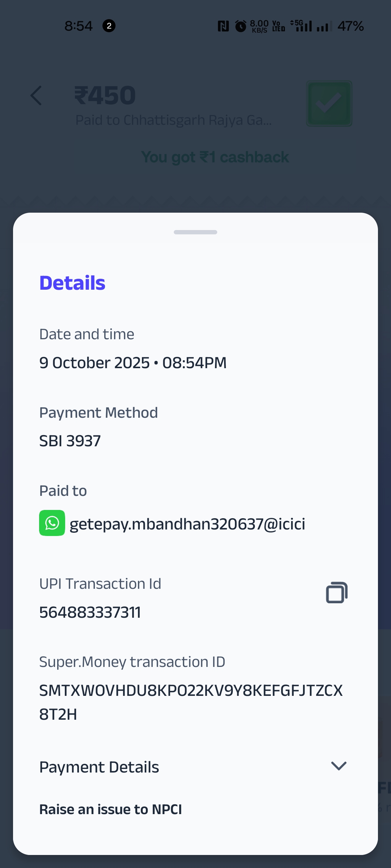Tap the WhatsApp icon beside payee
The image size is (391, 868).
52,523
